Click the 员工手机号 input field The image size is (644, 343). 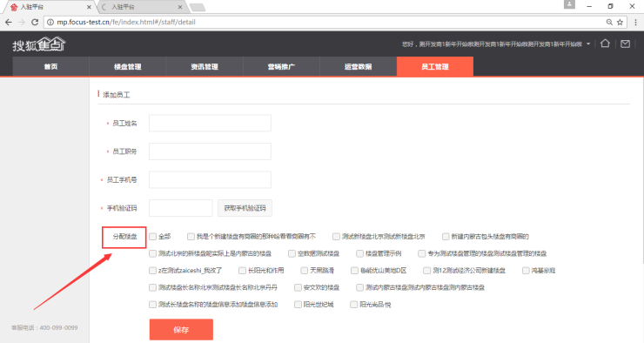coord(210,180)
